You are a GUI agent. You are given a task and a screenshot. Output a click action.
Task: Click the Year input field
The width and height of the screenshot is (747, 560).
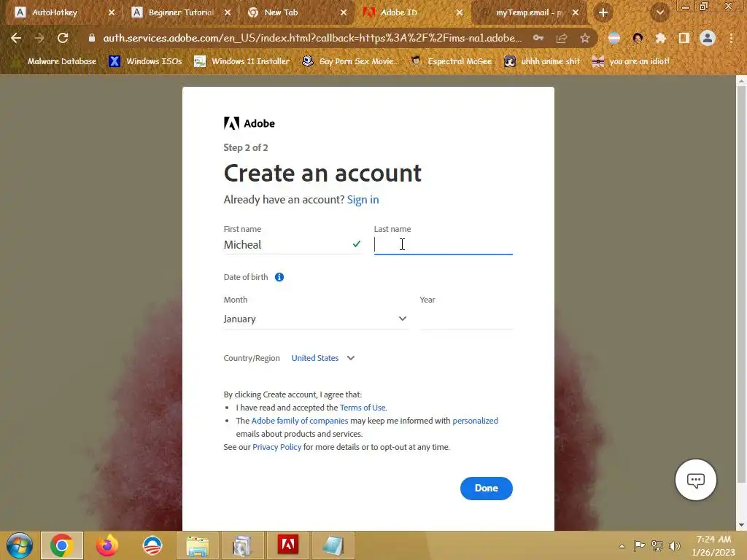[x=466, y=319]
